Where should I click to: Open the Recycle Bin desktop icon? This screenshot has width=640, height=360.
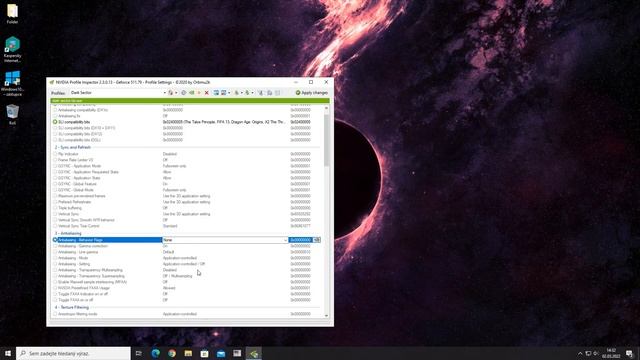[12, 114]
